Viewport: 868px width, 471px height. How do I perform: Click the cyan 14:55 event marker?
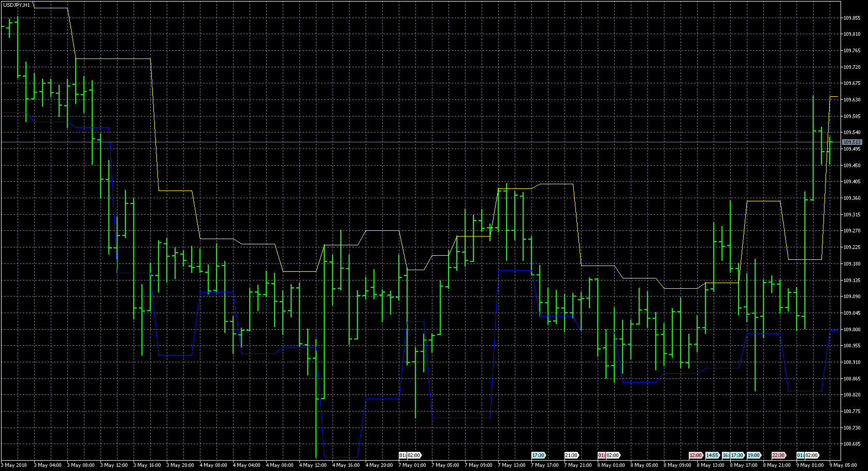click(x=713, y=455)
